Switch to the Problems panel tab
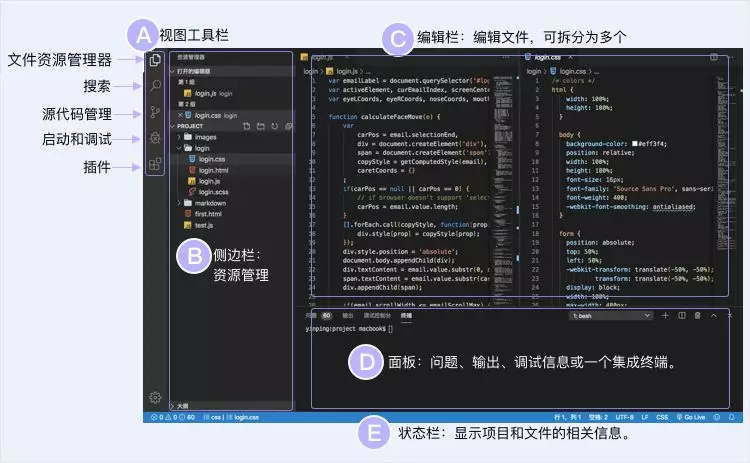The width and height of the screenshot is (750, 463). (x=319, y=316)
